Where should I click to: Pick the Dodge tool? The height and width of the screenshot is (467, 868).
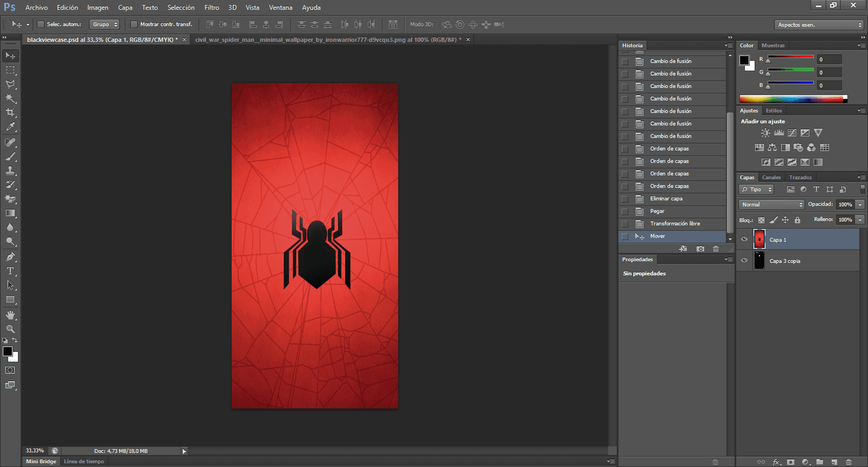click(x=10, y=242)
